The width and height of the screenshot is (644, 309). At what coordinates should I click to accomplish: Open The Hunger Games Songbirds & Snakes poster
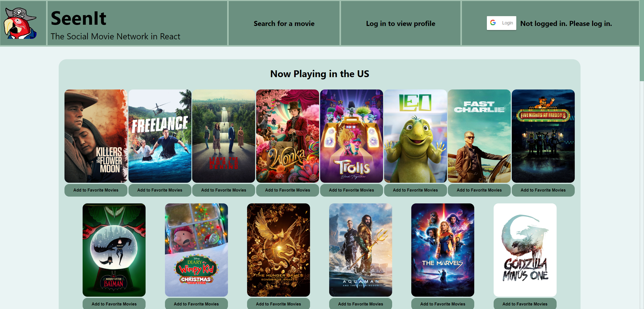tap(279, 250)
